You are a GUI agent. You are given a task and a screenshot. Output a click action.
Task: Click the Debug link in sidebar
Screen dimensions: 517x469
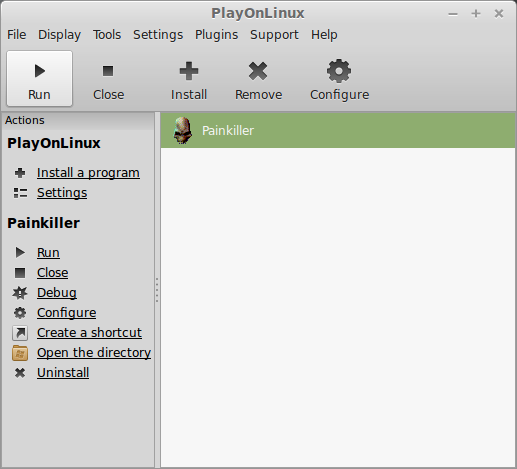[x=57, y=293]
